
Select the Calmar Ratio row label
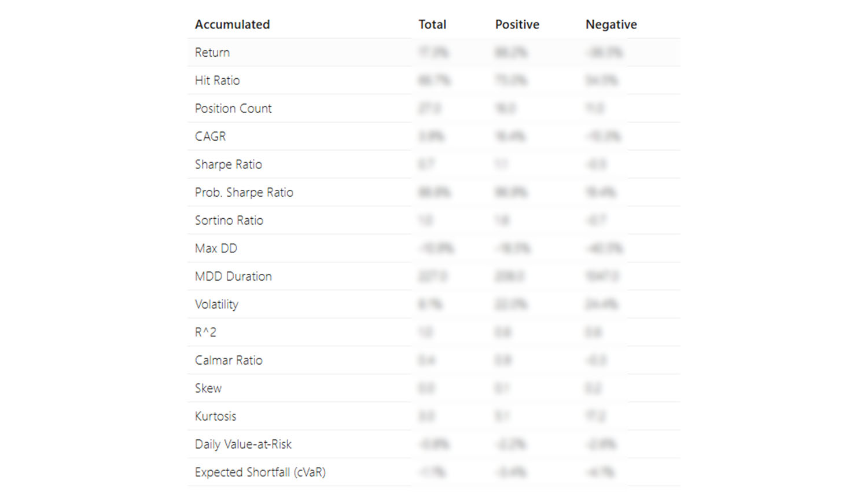(x=229, y=360)
